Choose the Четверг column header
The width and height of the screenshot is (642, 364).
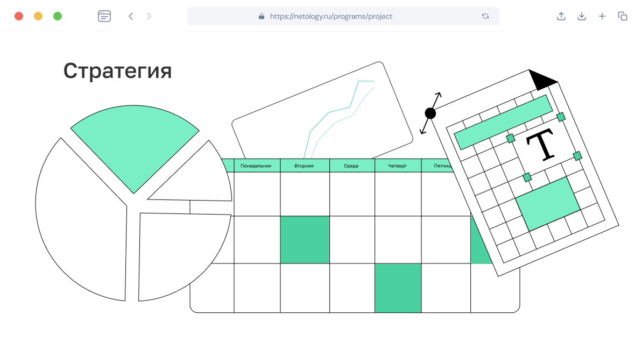(x=398, y=166)
